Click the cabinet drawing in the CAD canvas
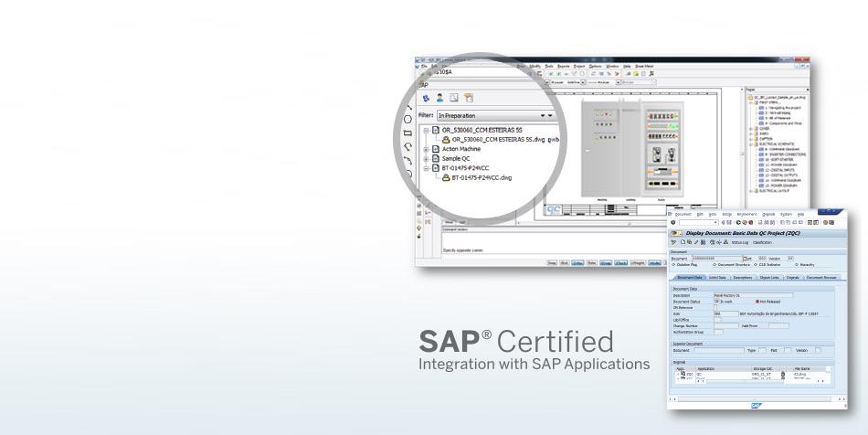868x435 pixels. pyautogui.click(x=631, y=148)
